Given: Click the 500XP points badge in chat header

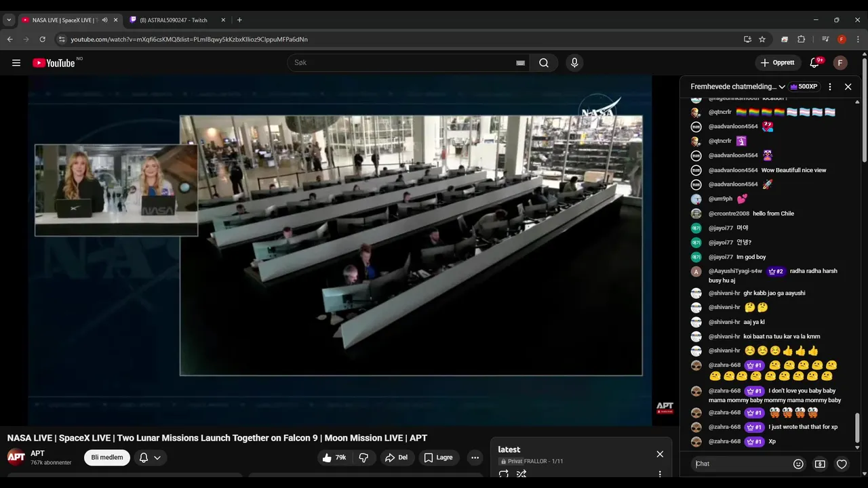Looking at the screenshot, I should (804, 87).
